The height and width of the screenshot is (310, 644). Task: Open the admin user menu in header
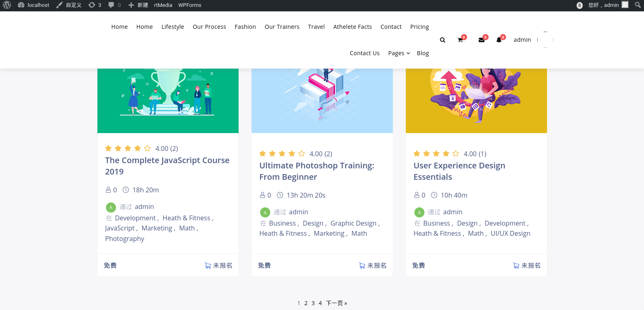pyautogui.click(x=522, y=40)
